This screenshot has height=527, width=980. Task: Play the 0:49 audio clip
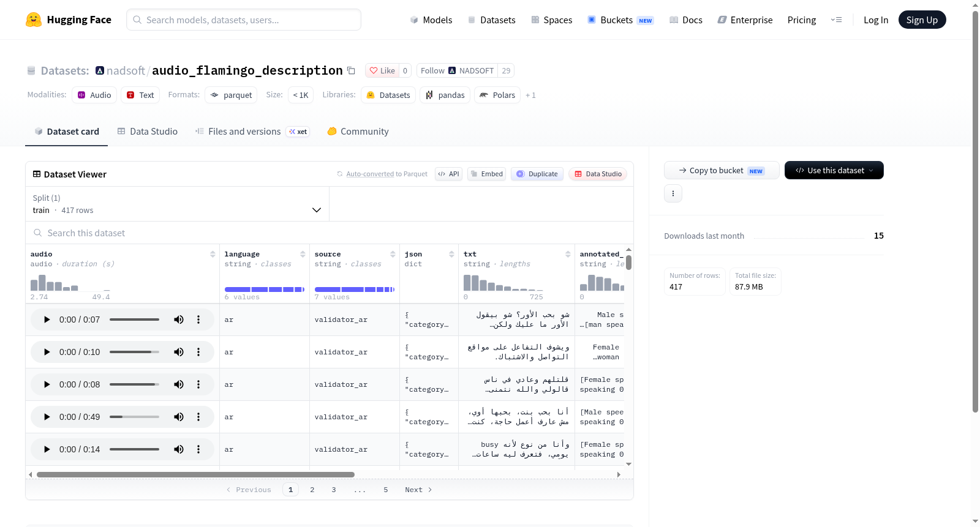click(47, 417)
